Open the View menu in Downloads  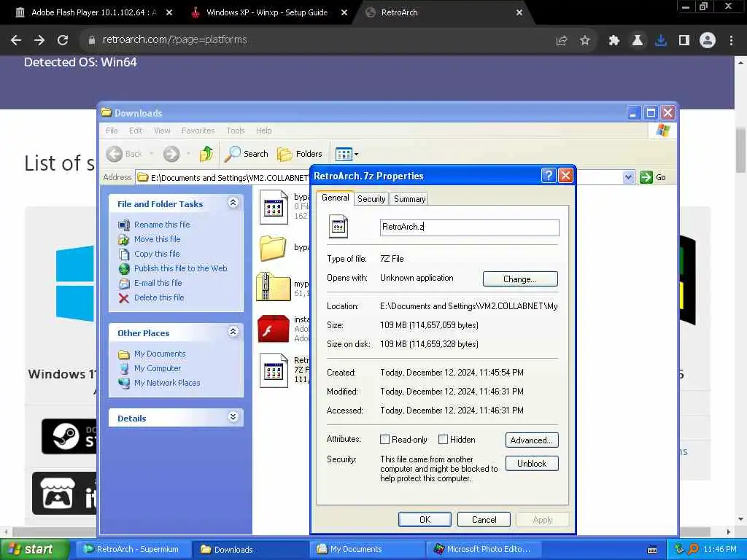pos(162,131)
